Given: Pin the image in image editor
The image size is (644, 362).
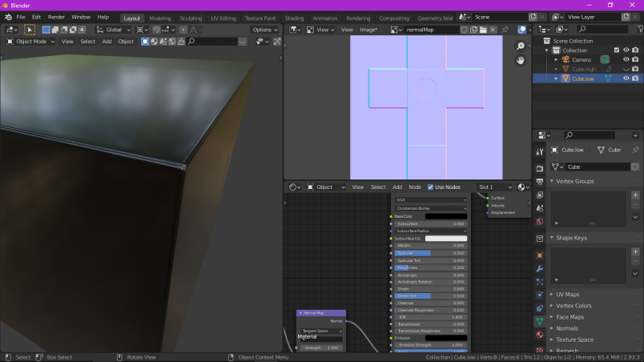Looking at the screenshot, I should point(505,30).
